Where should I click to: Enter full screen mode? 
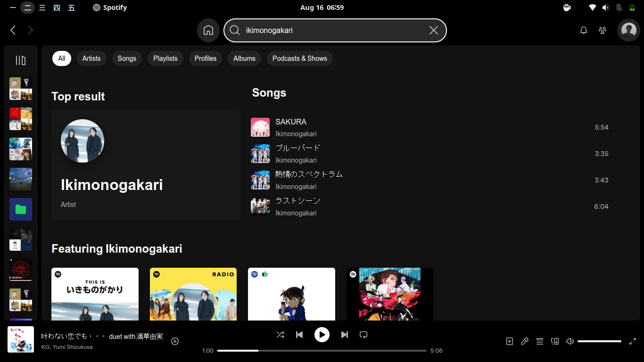tap(633, 341)
